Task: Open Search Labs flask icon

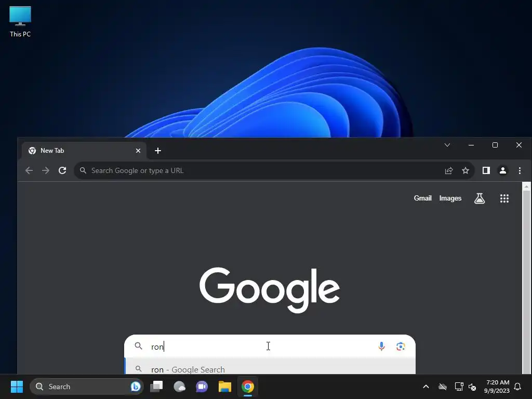Action: [480, 198]
